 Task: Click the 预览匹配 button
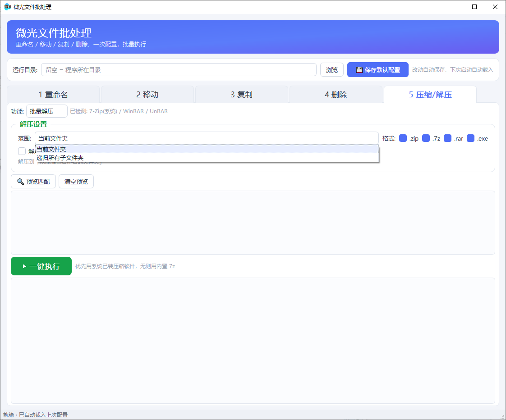(33, 182)
